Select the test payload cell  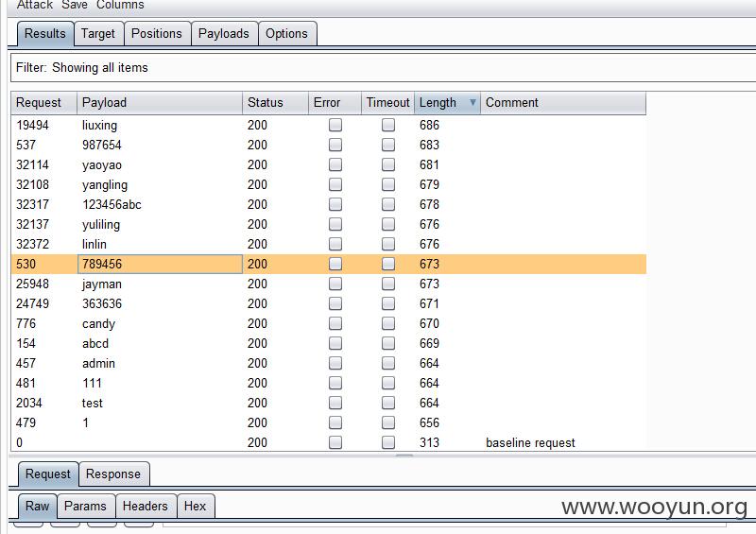[160, 403]
